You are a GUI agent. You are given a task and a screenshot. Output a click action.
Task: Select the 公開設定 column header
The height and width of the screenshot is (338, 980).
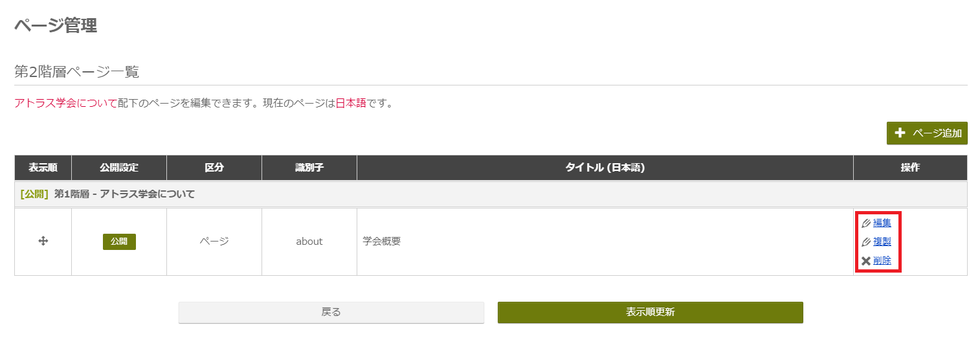pos(119,168)
